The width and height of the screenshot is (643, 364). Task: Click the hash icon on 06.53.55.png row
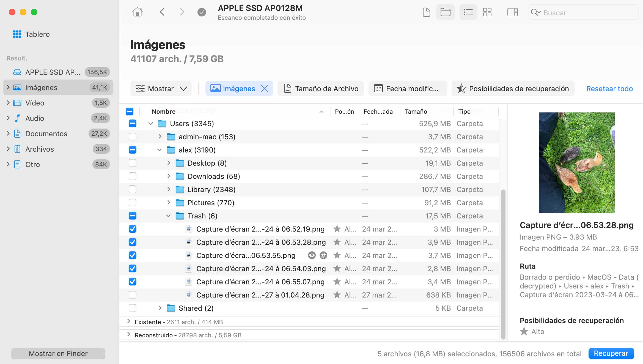[323, 255]
